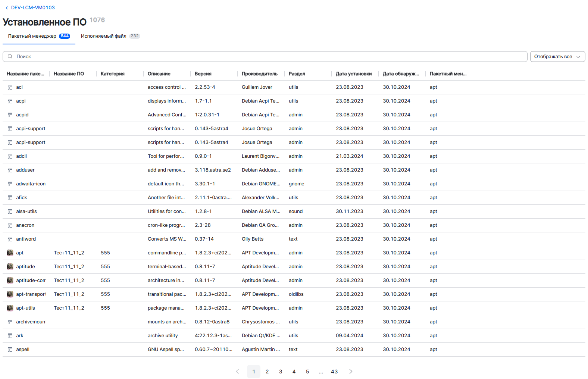Go to the next page arrow

tap(351, 372)
